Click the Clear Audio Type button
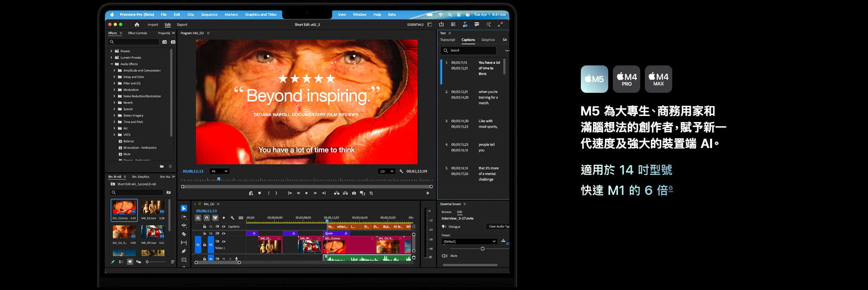Screen dimensions: 868x290 coord(498,226)
